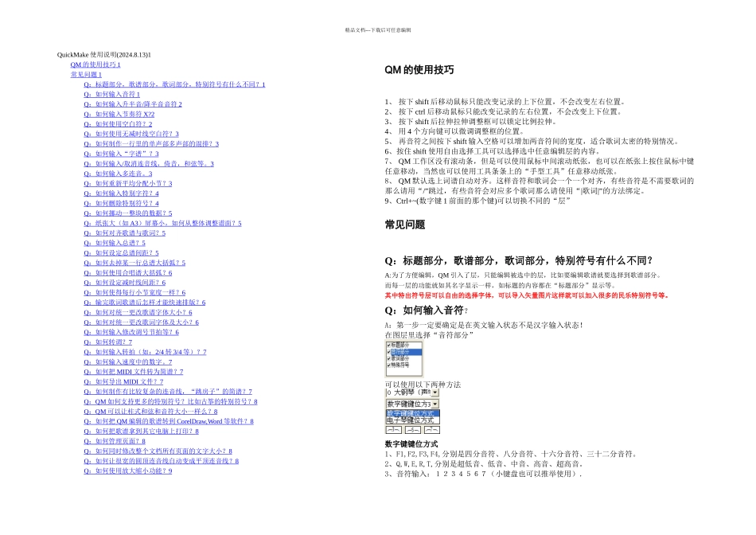Open '如何导出 MIDI 文件？7' link
Screen dimensions: 756x535
click(x=123, y=381)
